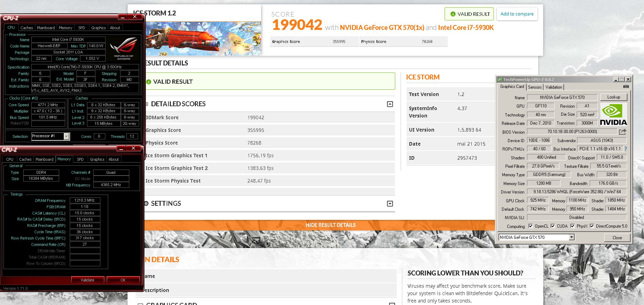The height and width of the screenshot is (305, 644).
Task: Click the Intel Core i7-5930K link
Action: point(466,27)
